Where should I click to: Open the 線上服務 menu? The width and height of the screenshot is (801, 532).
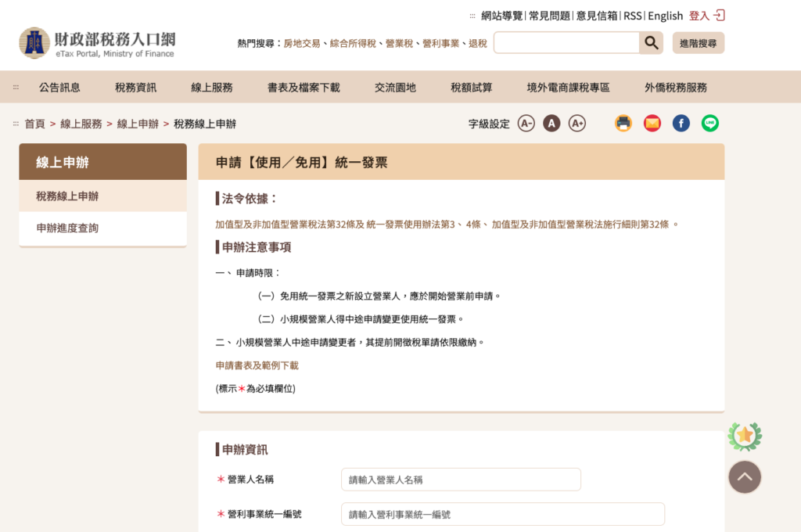212,88
